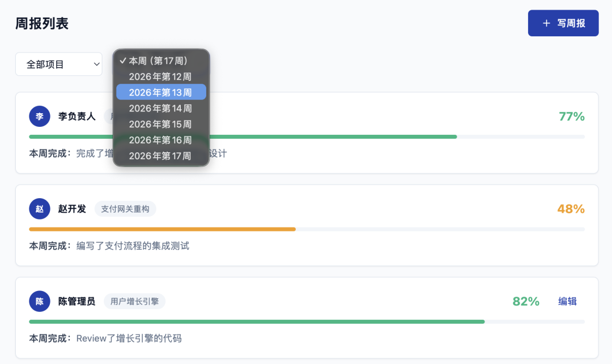Pick 2026年第17周 at list bottom

161,156
